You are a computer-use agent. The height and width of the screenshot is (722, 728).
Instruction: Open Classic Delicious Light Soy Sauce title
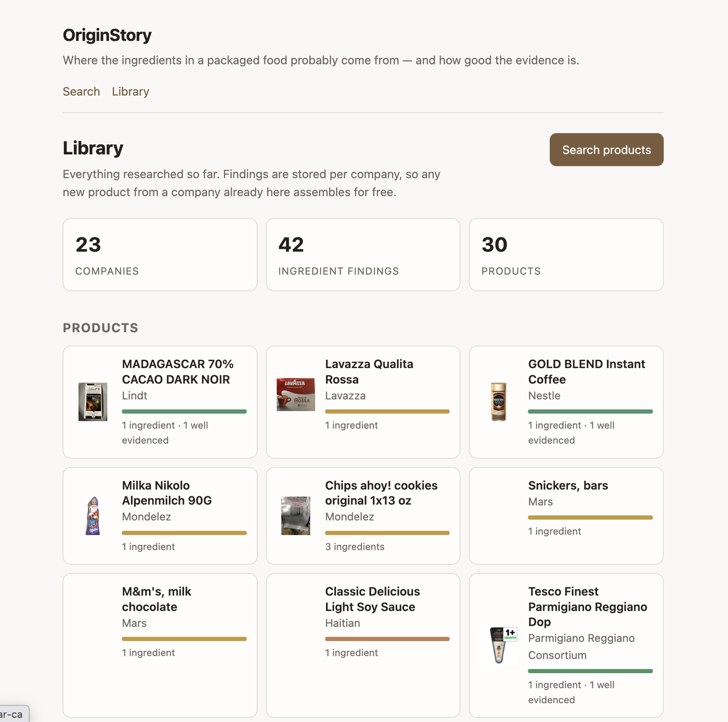(x=372, y=599)
